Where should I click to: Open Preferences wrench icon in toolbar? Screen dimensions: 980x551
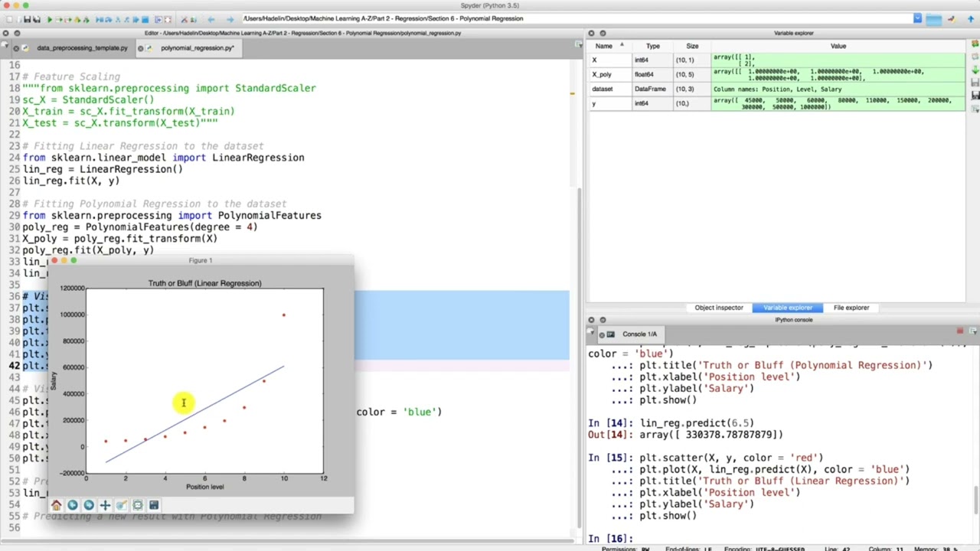[x=184, y=19]
